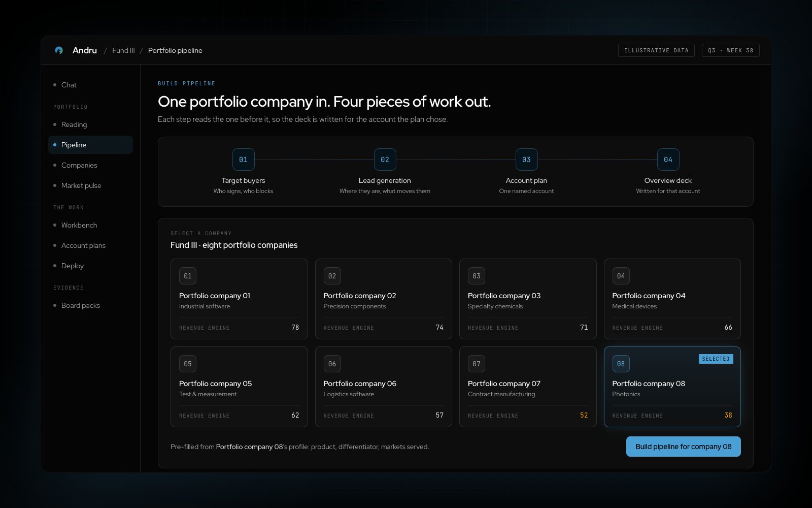The image size is (812, 508).
Task: Open Workbench in the sidebar
Action: click(90, 225)
